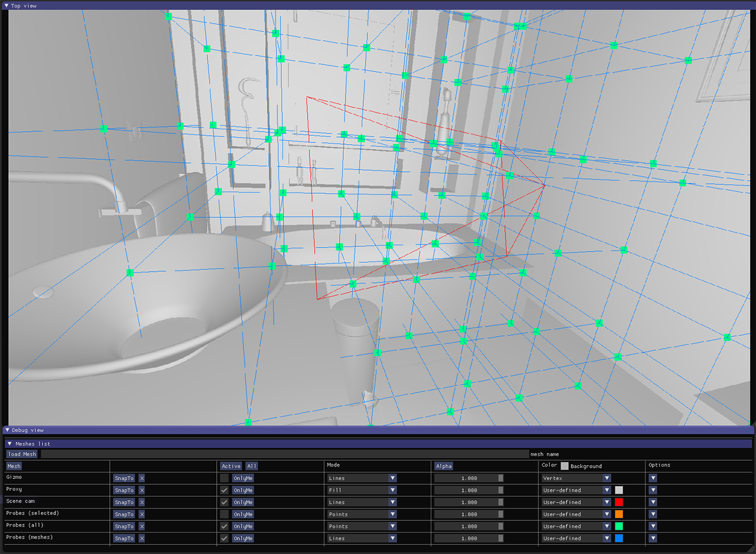Uncheck the Proxy active checkbox

pos(224,490)
